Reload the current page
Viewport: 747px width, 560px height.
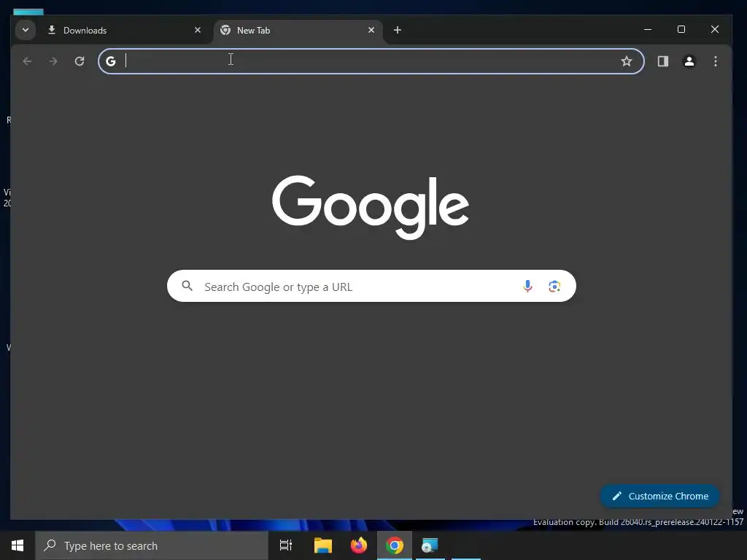coord(80,61)
